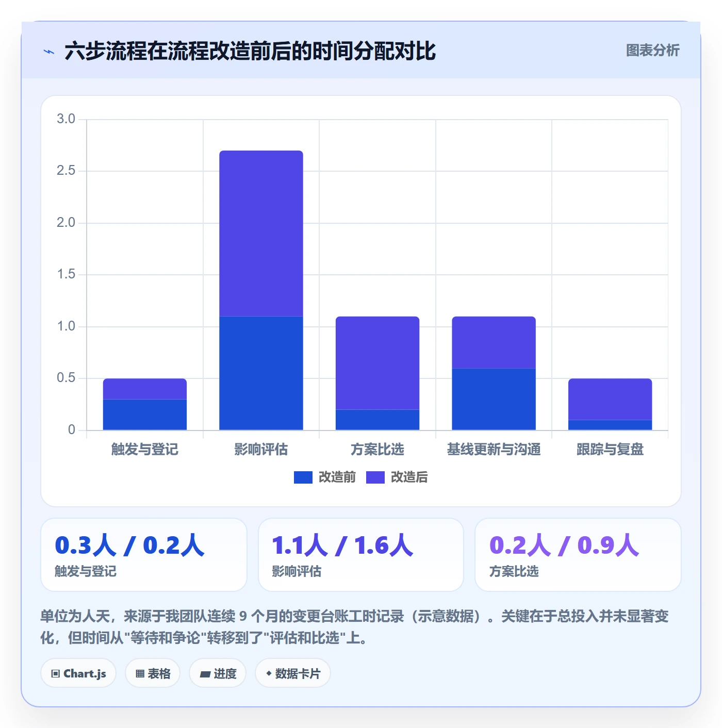Click the 改造前 segment of the 触发与登记 bar

[145, 415]
